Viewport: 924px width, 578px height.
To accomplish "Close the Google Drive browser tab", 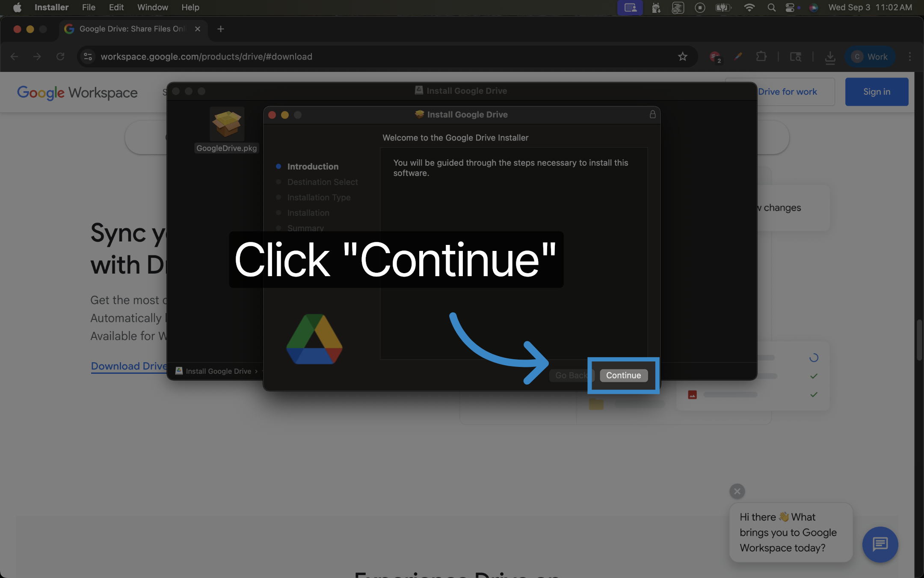I will (x=197, y=29).
